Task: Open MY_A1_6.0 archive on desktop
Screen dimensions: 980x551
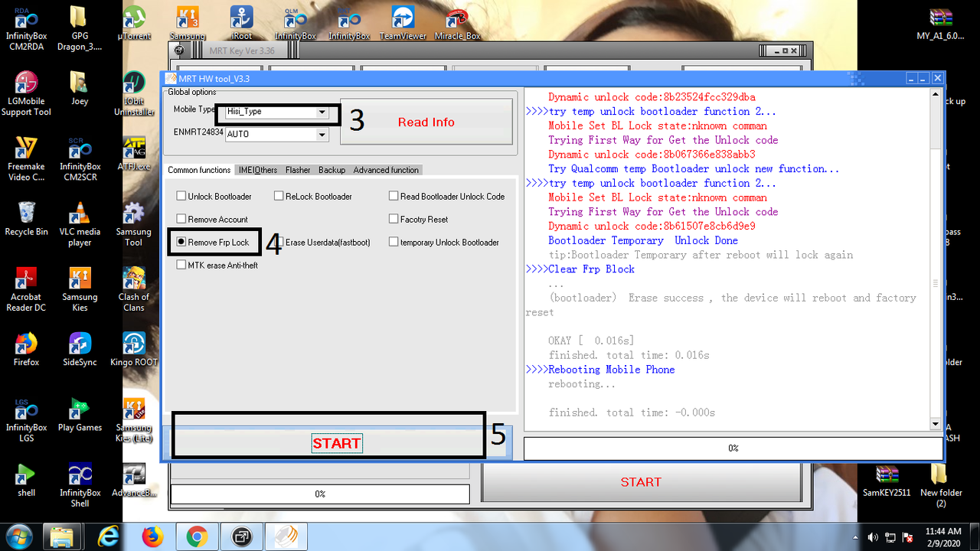Action: click(x=940, y=23)
